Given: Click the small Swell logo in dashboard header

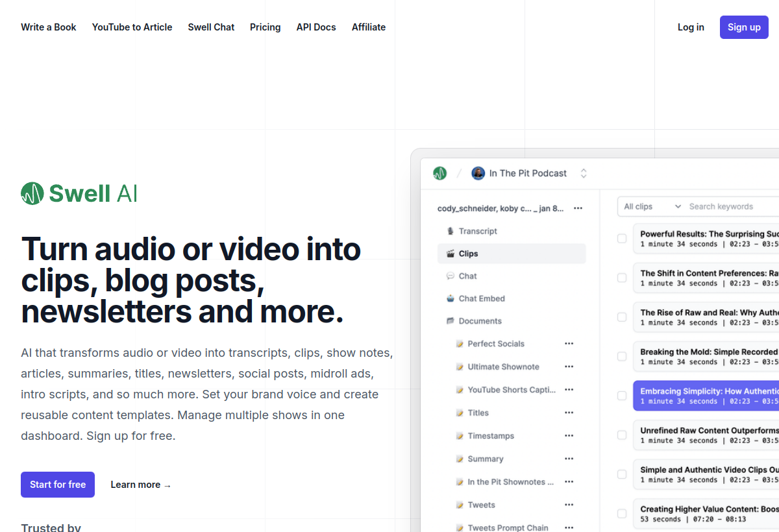Looking at the screenshot, I should [440, 173].
